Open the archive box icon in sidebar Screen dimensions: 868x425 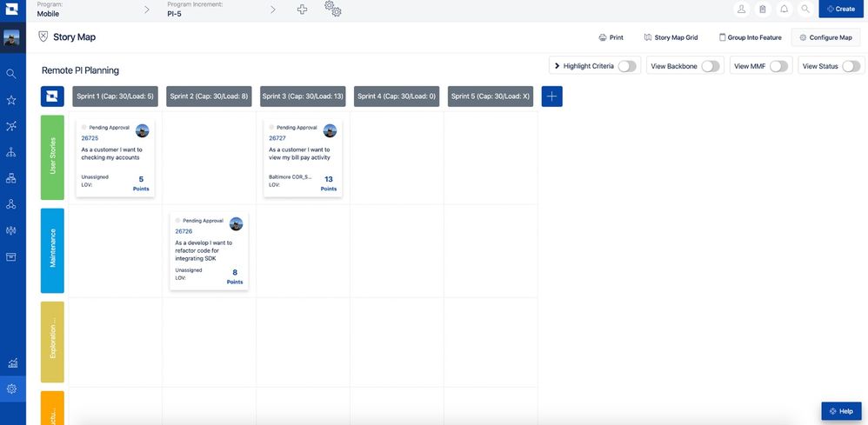coord(11,256)
